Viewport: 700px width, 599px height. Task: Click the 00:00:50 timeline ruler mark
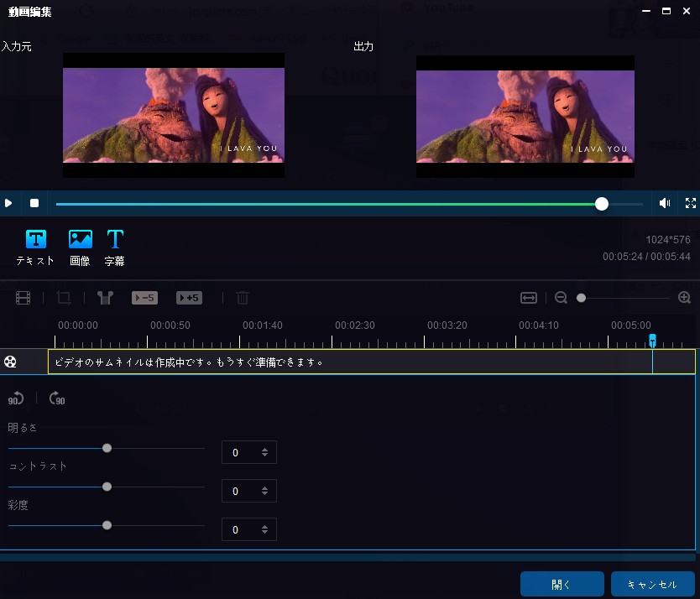tap(170, 326)
